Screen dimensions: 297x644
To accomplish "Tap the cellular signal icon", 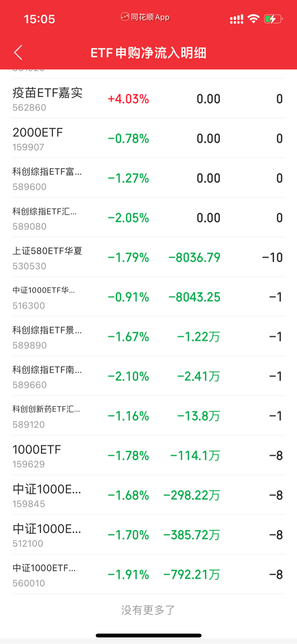I will click(237, 19).
